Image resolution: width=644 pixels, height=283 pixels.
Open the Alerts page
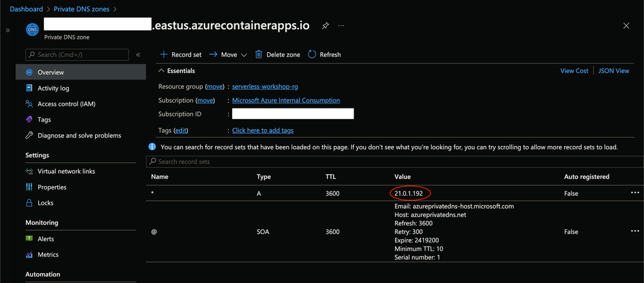46,238
